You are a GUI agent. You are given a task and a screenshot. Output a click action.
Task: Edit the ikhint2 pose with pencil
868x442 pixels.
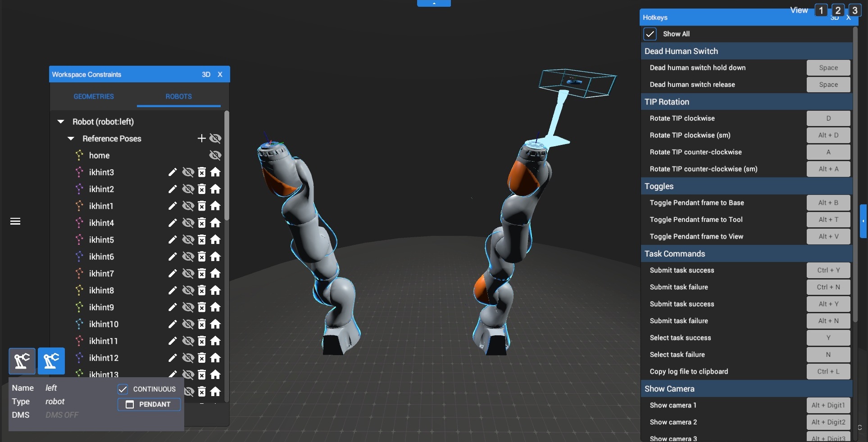[173, 189]
